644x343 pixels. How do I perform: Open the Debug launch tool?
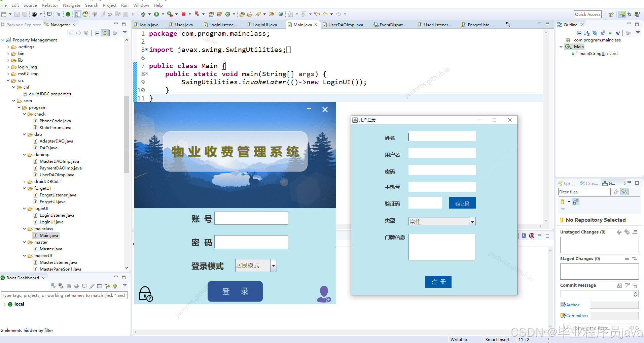[x=143, y=14]
